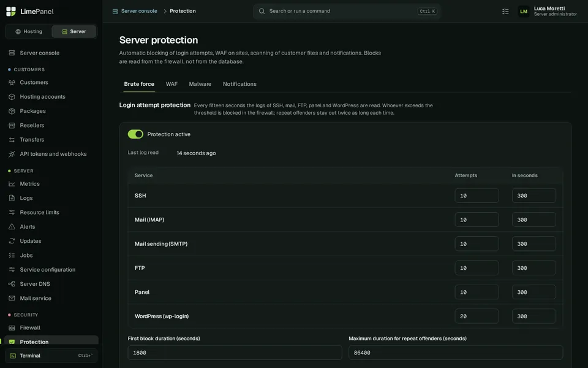Click the First block duration field
This screenshot has height=368, width=588.
tap(235, 353)
